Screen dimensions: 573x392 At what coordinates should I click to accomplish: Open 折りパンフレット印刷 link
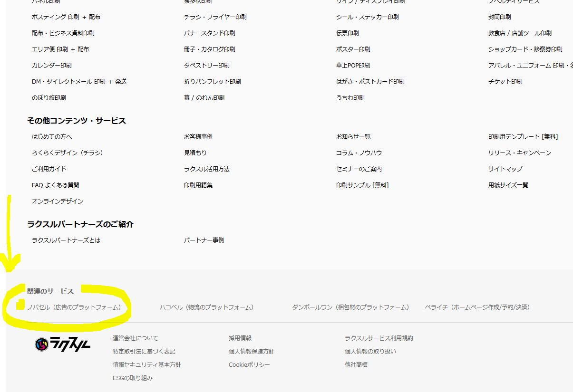click(x=213, y=82)
